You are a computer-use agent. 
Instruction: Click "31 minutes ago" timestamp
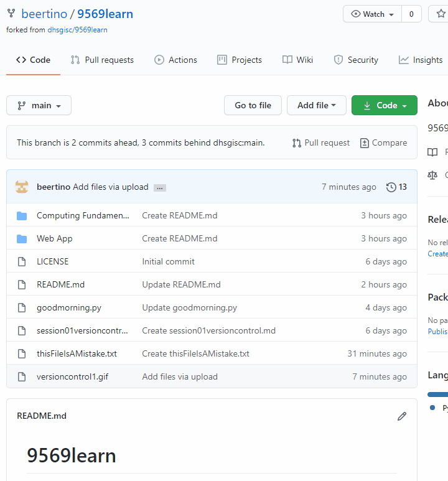[377, 353]
